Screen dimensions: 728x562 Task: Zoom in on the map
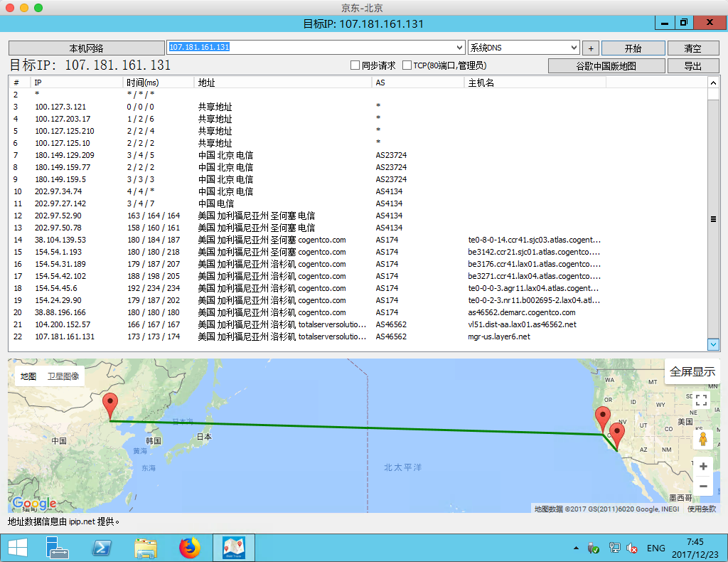coord(703,467)
